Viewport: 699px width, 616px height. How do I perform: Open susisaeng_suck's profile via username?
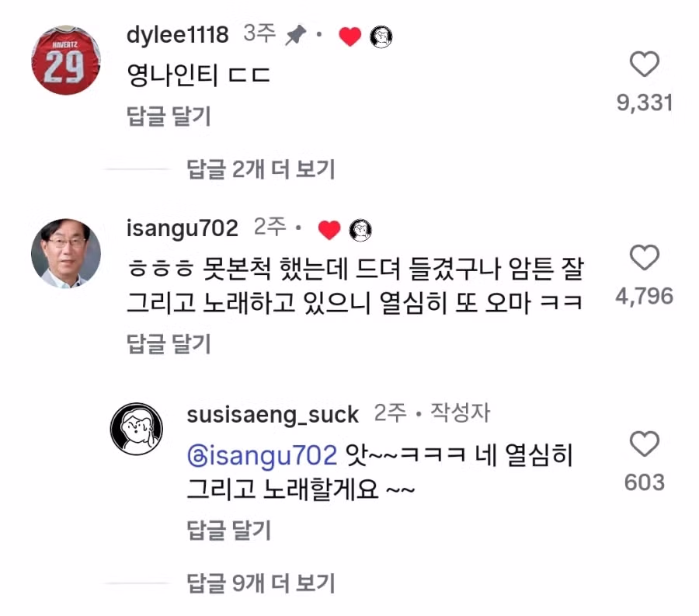click(272, 414)
